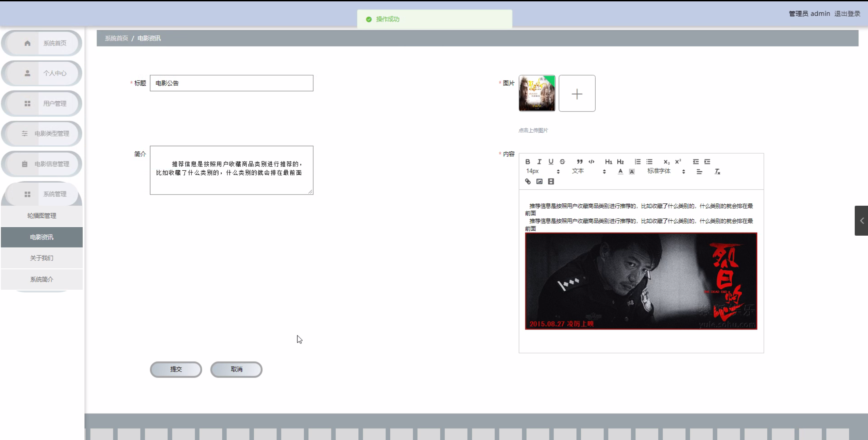The width and height of the screenshot is (868, 440).
Task: Open the text background color picker
Action: tap(632, 171)
